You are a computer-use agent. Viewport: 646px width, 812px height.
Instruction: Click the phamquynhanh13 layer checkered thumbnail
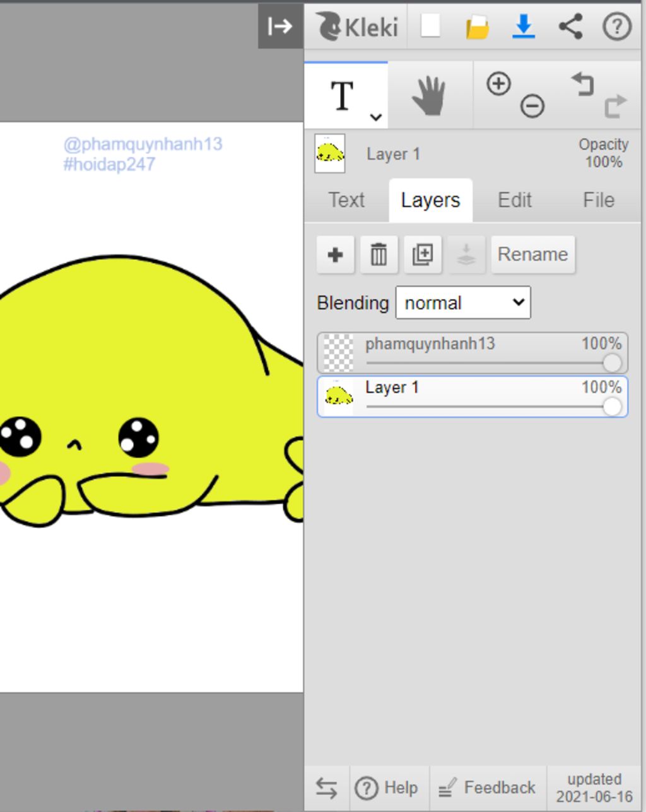point(339,353)
